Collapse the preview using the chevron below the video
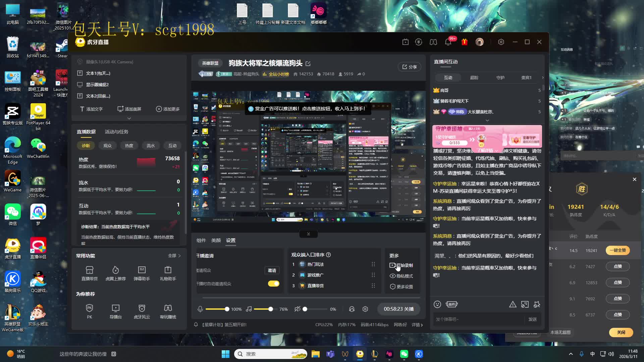 point(308,234)
